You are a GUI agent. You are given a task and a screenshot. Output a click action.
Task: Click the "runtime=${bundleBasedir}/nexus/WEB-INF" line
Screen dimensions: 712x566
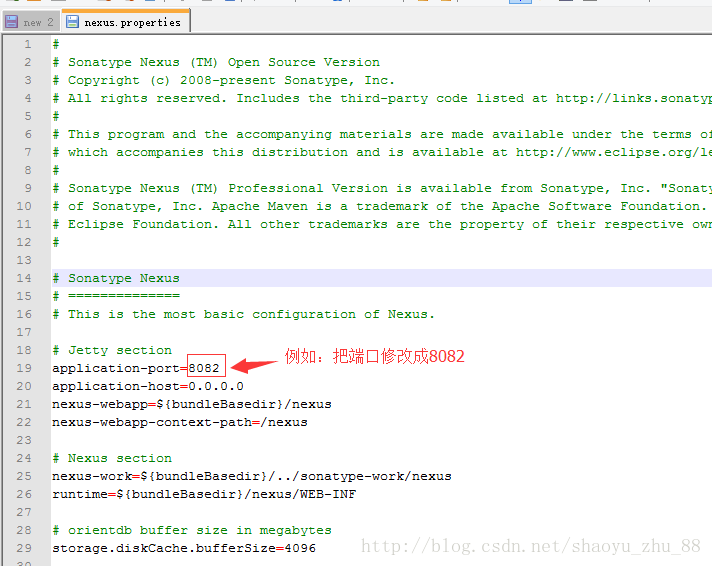[204, 494]
